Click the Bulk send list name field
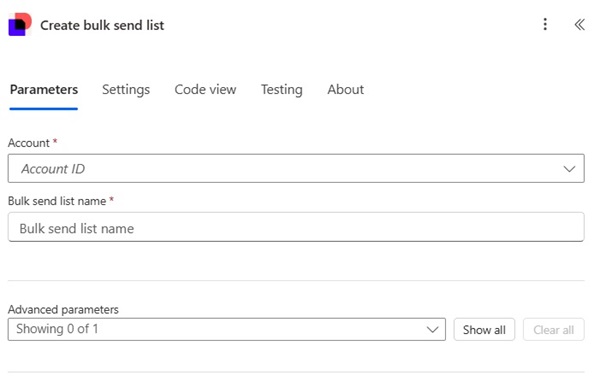This screenshot has width=600, height=381. [296, 227]
